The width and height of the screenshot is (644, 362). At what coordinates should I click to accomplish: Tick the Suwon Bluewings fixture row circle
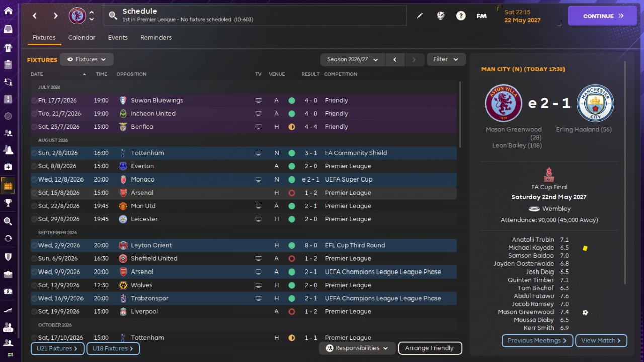click(34, 101)
